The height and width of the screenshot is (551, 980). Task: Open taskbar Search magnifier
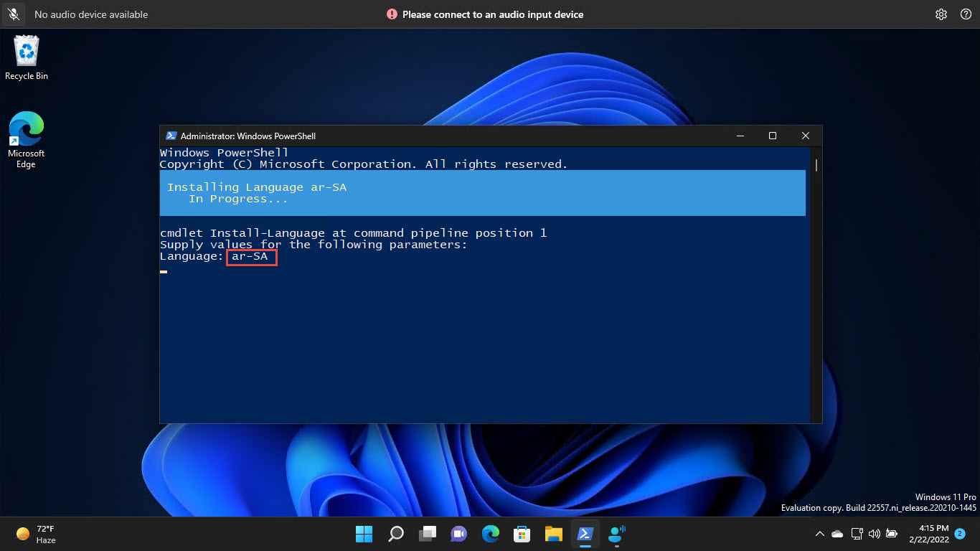(x=395, y=534)
